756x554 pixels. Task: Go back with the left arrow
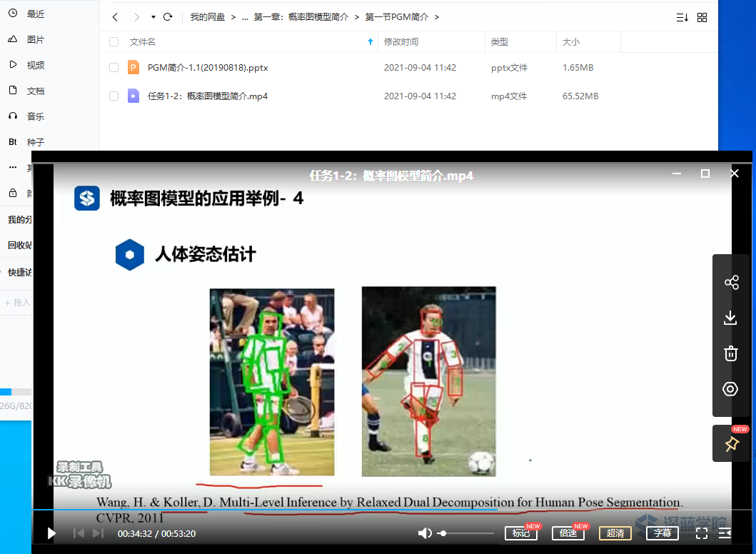115,17
